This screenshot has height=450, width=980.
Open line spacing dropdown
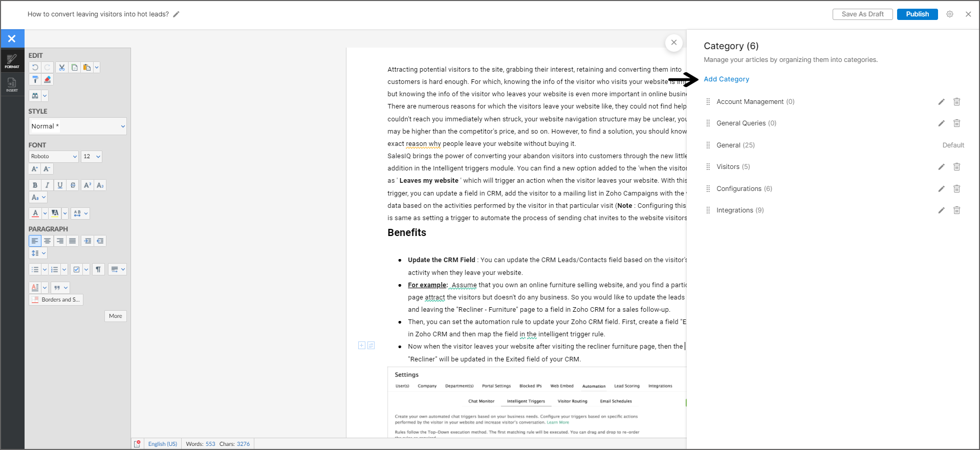point(38,253)
